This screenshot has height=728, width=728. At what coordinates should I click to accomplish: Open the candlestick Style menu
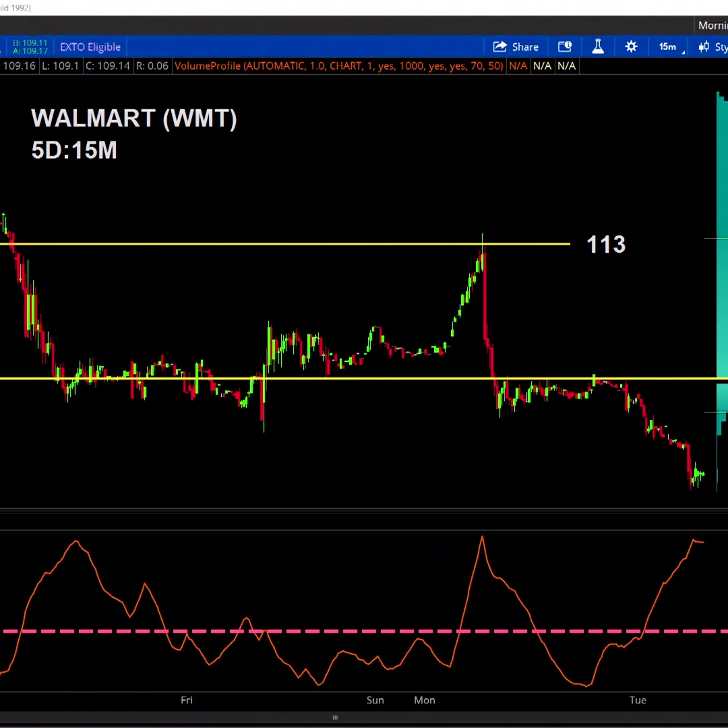point(713,47)
